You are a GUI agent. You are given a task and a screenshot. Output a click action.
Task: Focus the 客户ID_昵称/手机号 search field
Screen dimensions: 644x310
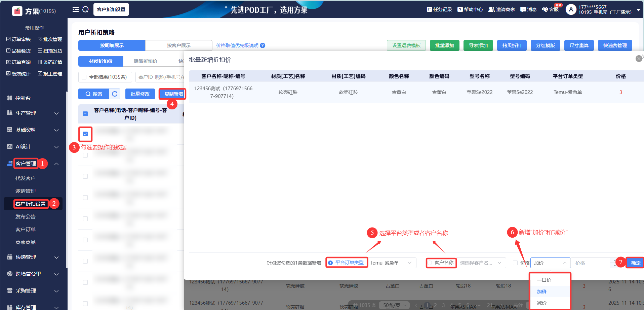tap(160, 77)
